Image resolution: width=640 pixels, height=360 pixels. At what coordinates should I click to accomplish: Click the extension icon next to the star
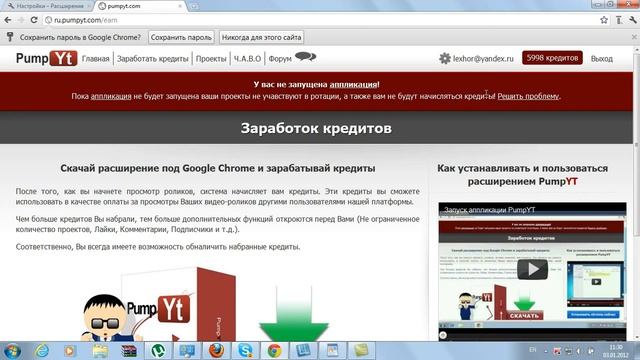coord(619,20)
